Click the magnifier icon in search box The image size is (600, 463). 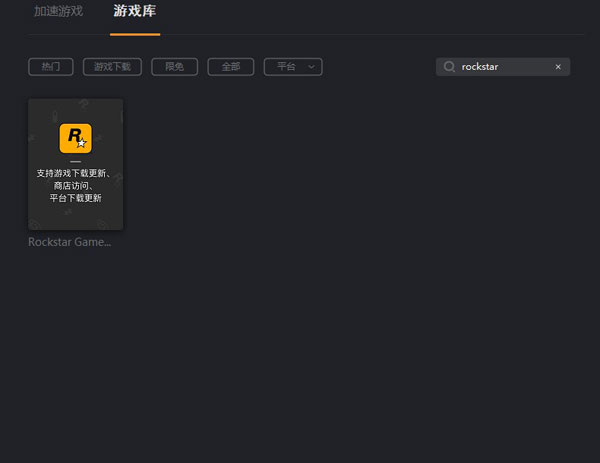[449, 67]
